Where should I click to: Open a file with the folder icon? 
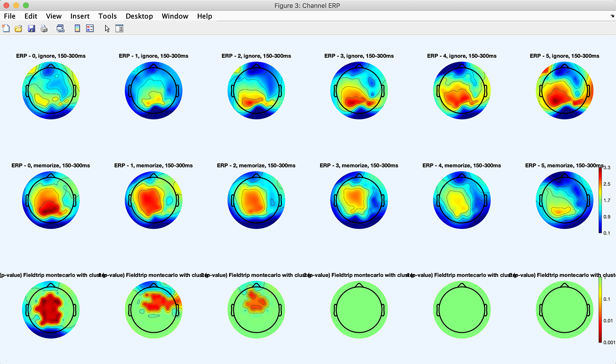[x=19, y=28]
